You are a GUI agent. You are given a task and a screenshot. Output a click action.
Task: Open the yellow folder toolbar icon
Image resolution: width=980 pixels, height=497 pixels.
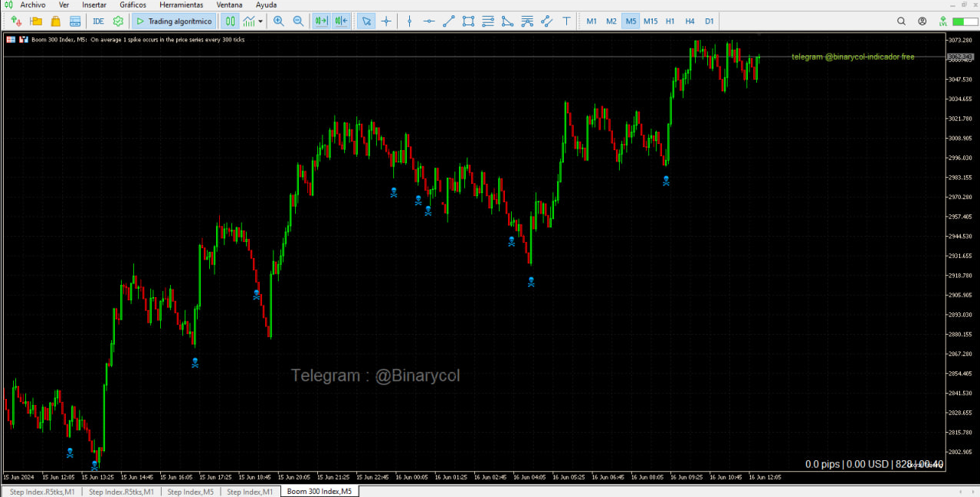(x=36, y=21)
